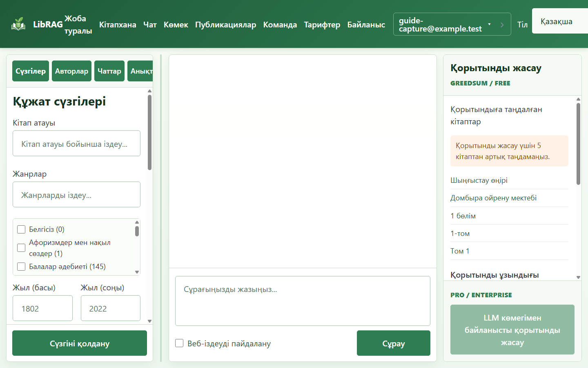Image resolution: width=588 pixels, height=368 pixels.
Task: Click the Жыл (соңы) 2022 field
Action: point(111,308)
